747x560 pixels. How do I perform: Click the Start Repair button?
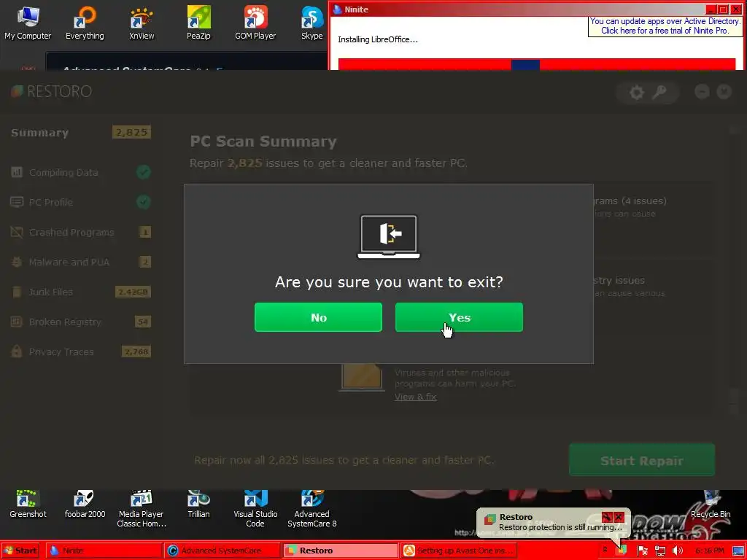(x=642, y=461)
